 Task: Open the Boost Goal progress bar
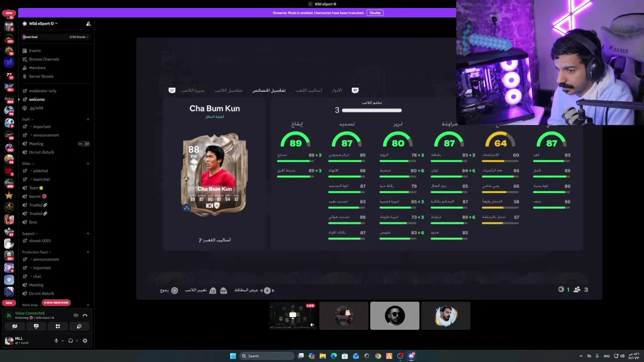pyautogui.click(x=55, y=37)
